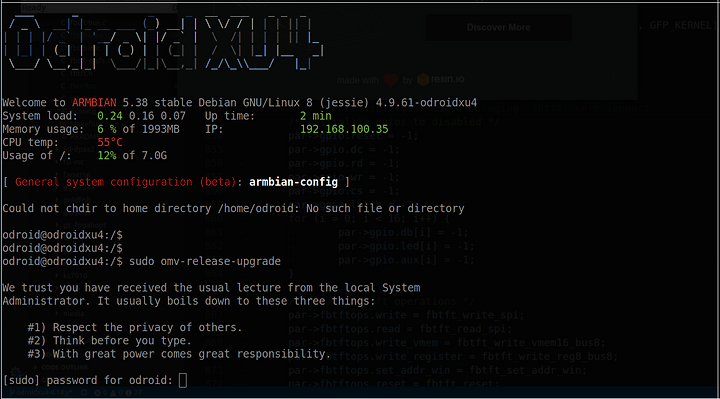Click '4.9.61-odroidxu4' kernel version text
Image resolution: width=720 pixels, height=399 pixels.
click(426, 103)
